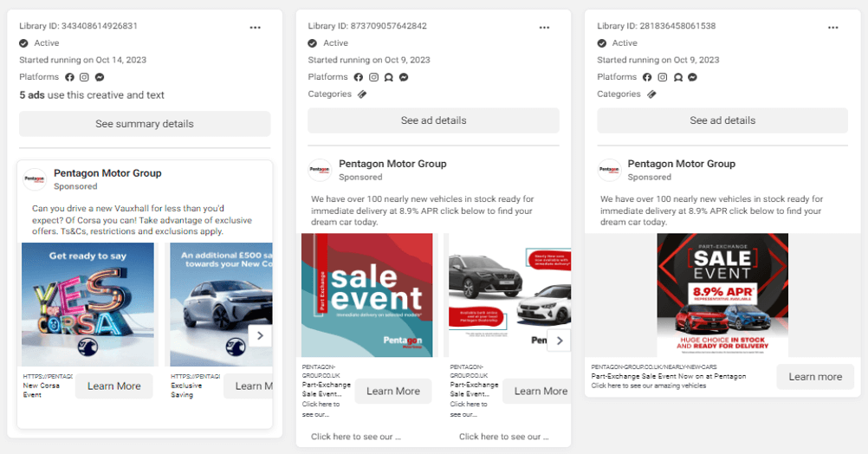868x454 pixels.
Task: Click Active status checkmark on ad 281836458061538
Action: (602, 43)
